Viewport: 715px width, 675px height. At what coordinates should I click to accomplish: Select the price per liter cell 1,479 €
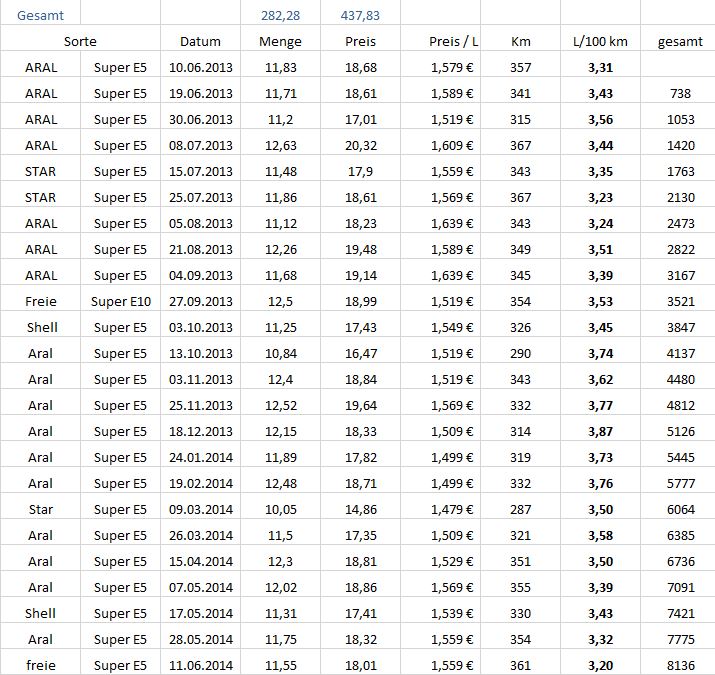451,509
